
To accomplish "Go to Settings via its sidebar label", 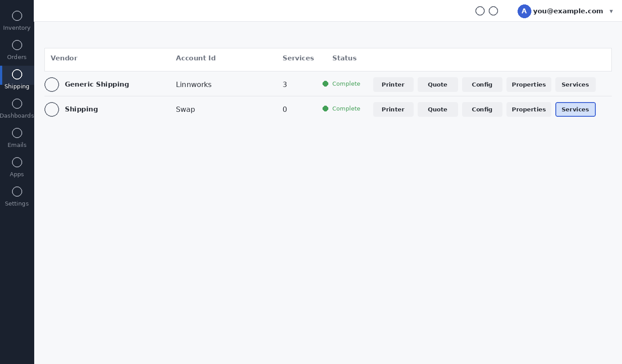I will point(17,204).
